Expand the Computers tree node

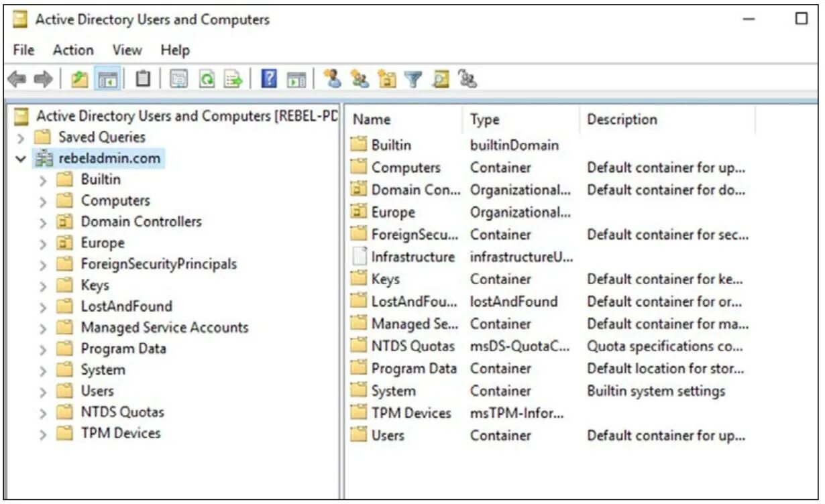pos(43,201)
